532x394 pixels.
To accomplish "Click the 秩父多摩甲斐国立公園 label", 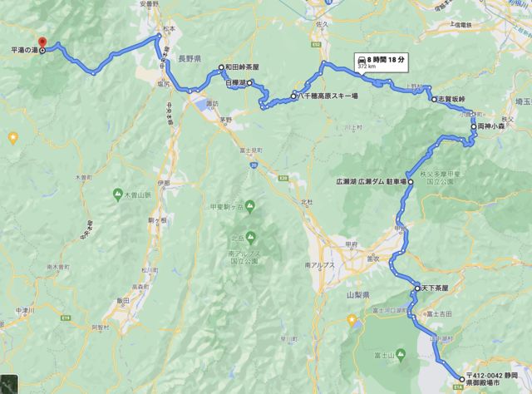I will 436,178.
